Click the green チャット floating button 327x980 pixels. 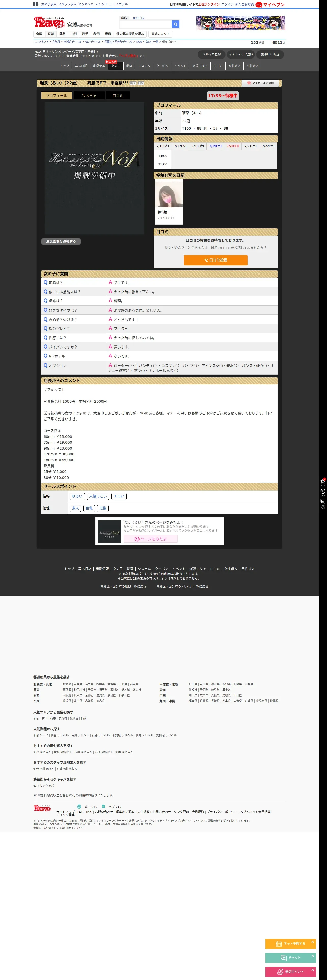[290, 958]
